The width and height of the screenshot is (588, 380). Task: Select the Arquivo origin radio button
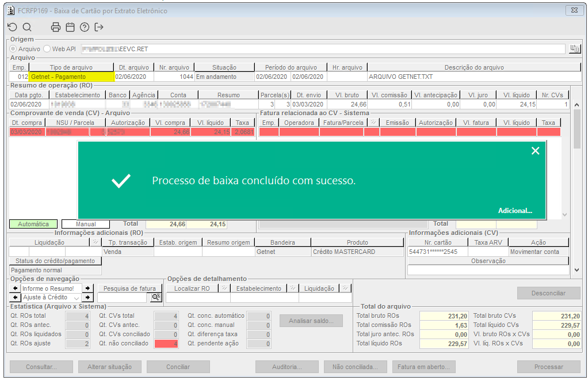[x=13, y=49]
